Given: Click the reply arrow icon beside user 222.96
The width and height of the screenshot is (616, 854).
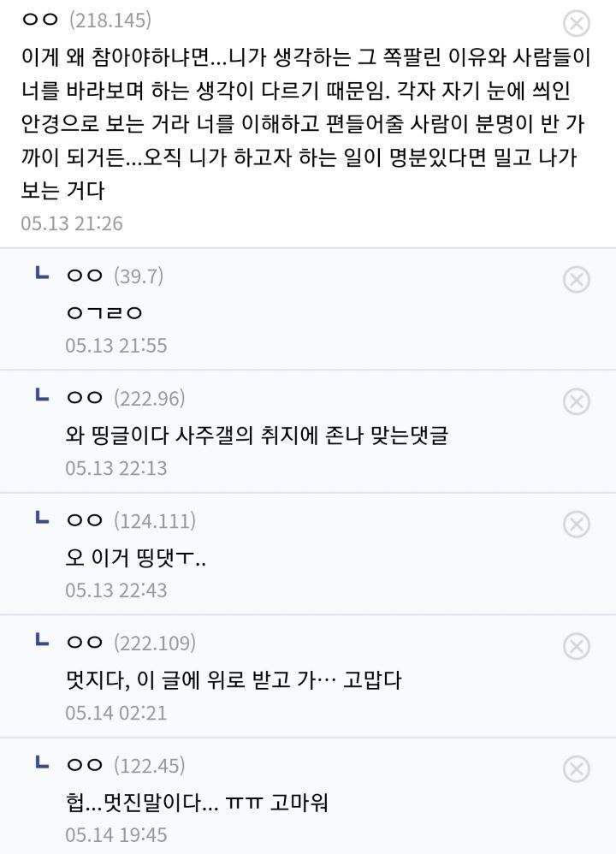Looking at the screenshot, I should coord(39,396).
